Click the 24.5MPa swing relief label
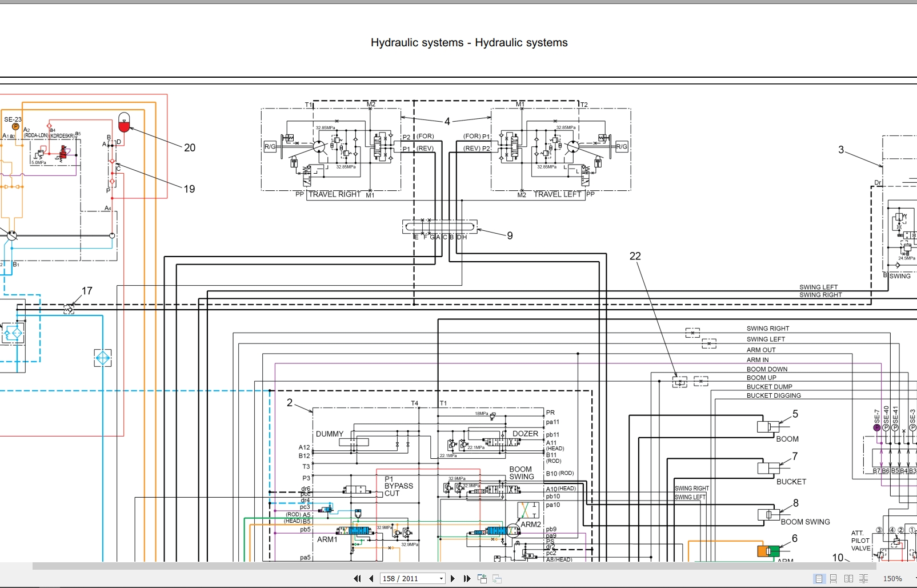The width and height of the screenshot is (917, 588). pyautogui.click(x=907, y=258)
